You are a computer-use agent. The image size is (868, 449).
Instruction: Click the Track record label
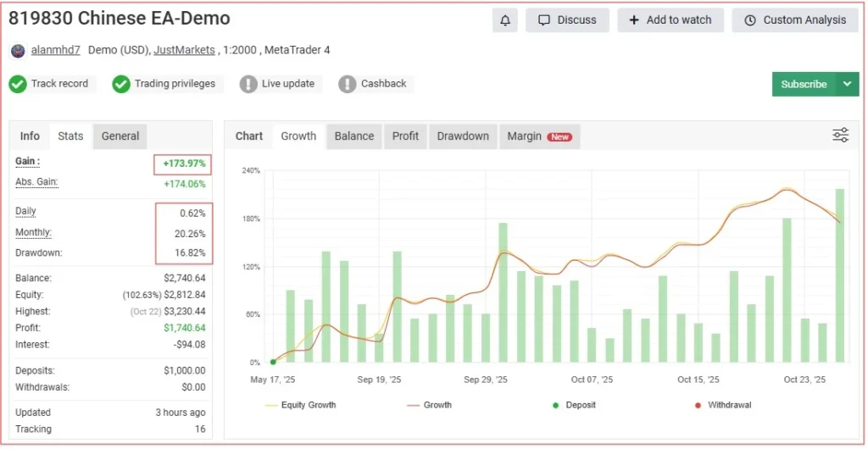[x=59, y=84]
